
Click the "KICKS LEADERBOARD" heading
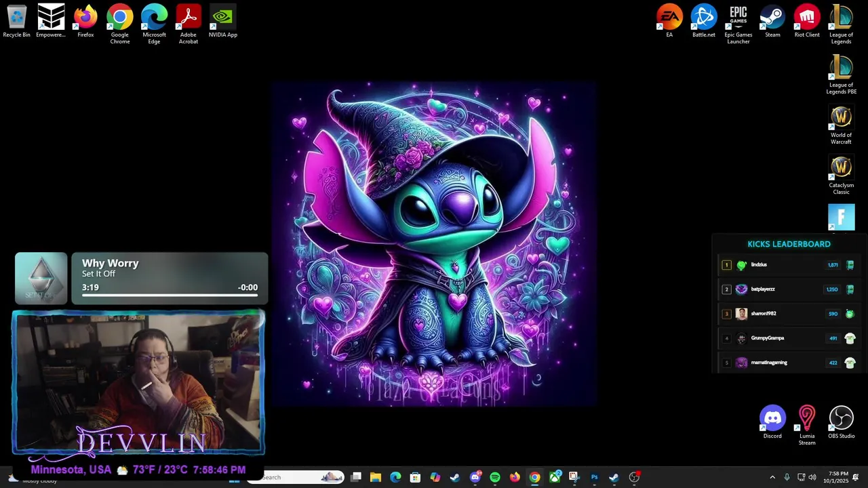[789, 244]
